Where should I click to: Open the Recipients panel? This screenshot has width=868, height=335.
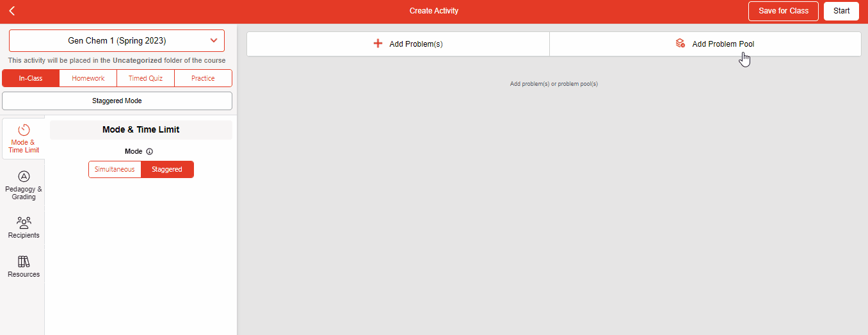[x=24, y=227]
